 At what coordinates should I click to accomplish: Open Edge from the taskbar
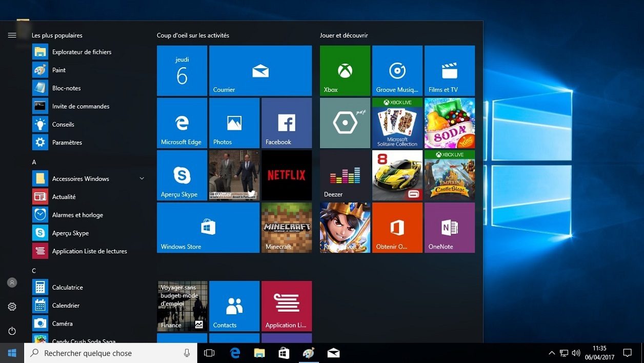click(x=235, y=353)
